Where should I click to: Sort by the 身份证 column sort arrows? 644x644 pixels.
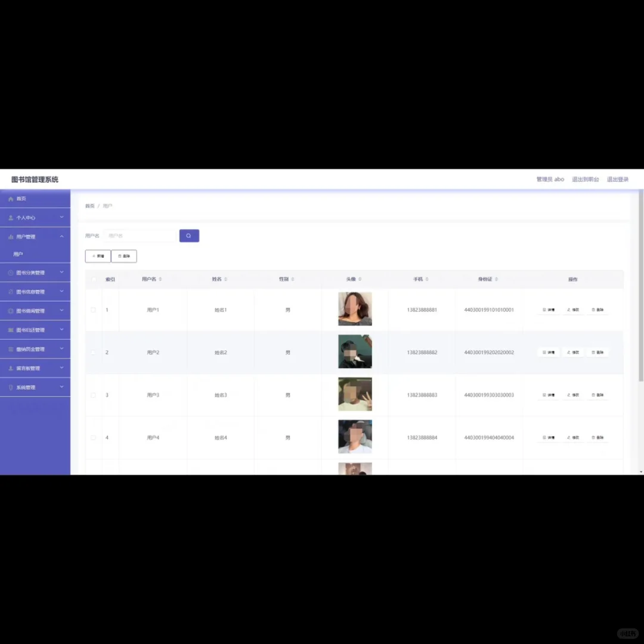(496, 279)
